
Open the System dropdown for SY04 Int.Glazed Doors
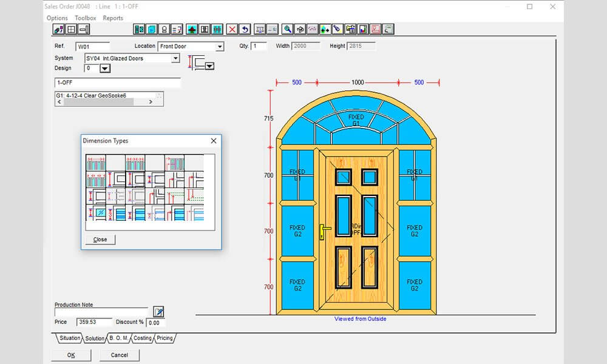175,58
